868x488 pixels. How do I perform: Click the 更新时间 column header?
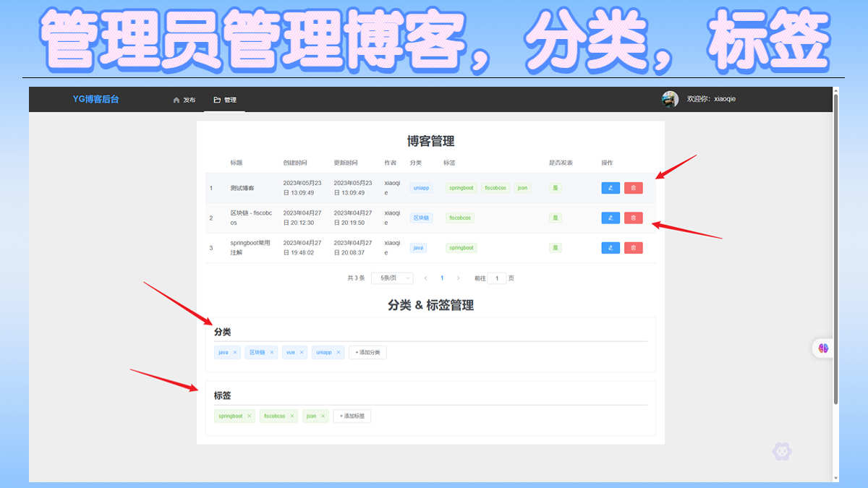tap(346, 163)
